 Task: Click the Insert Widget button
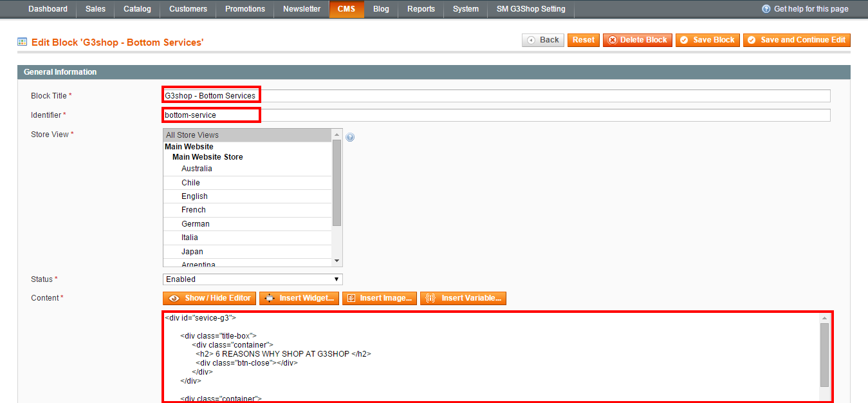(299, 298)
